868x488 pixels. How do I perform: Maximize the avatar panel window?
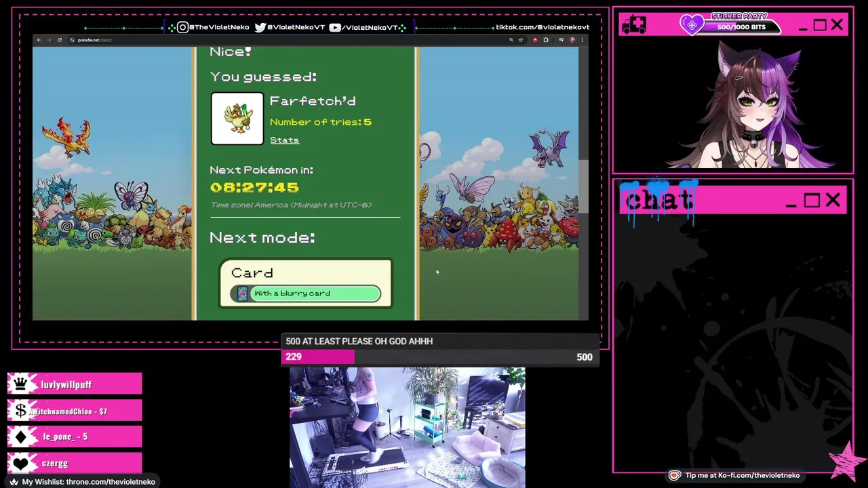820,25
